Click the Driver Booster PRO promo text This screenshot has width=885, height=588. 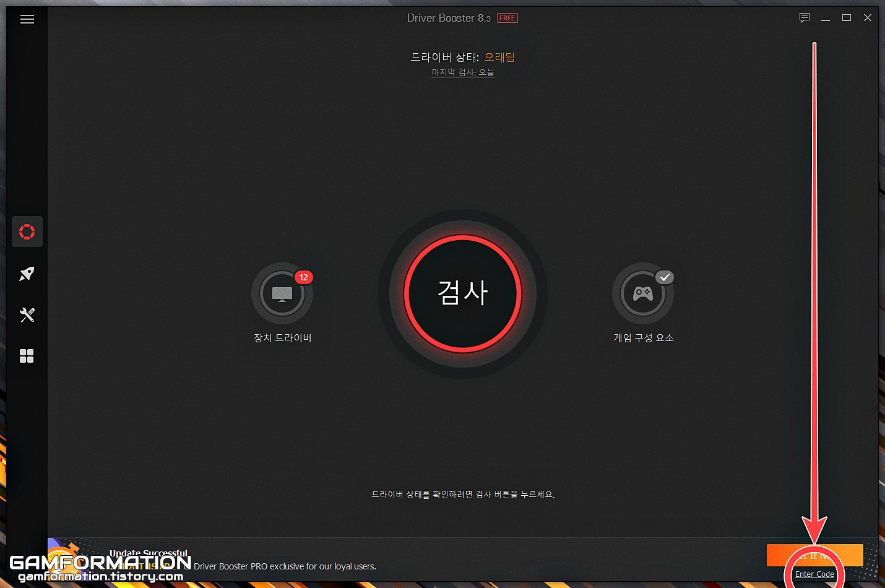pyautogui.click(x=285, y=566)
